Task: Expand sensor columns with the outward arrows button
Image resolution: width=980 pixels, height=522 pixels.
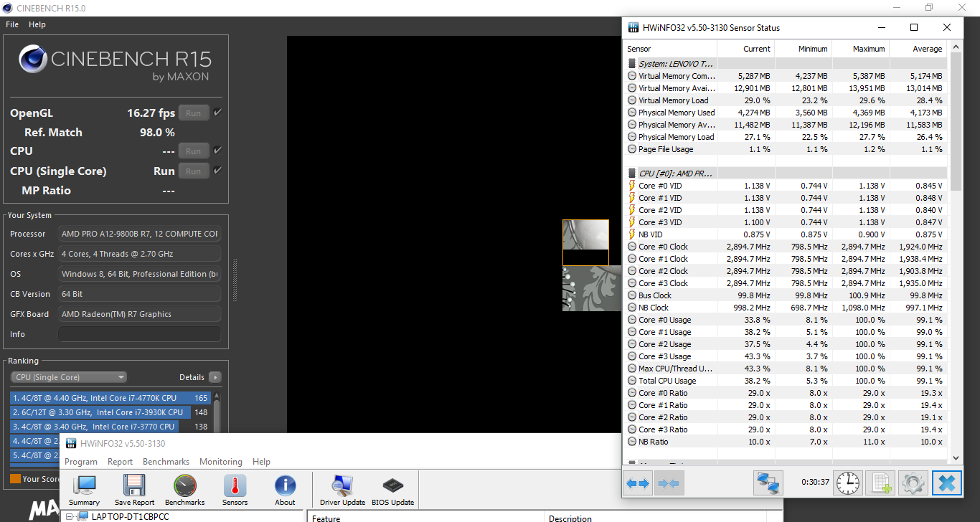Action: (637, 483)
